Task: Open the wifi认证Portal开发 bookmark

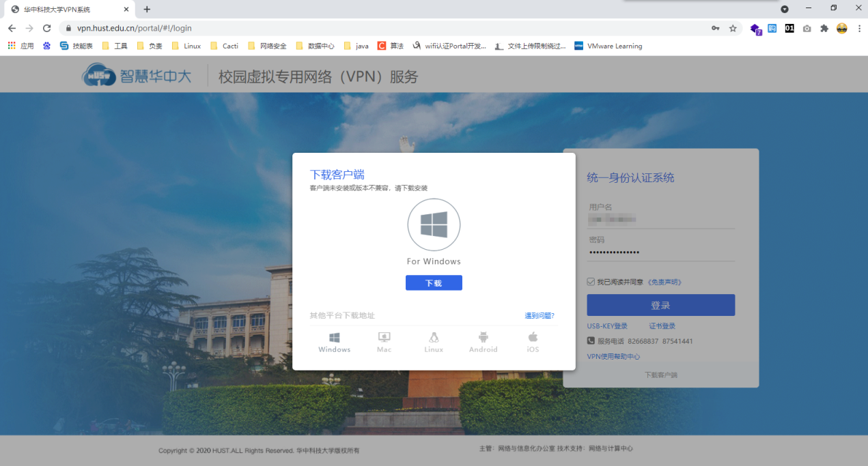Action: [x=449, y=46]
